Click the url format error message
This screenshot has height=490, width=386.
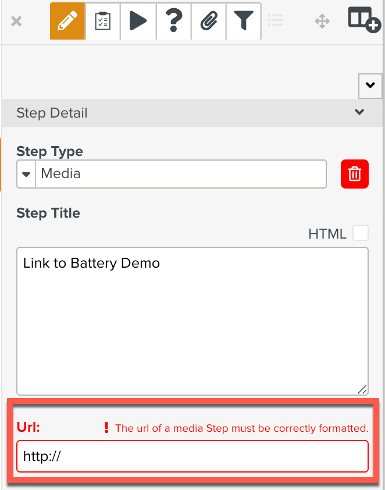point(236,428)
